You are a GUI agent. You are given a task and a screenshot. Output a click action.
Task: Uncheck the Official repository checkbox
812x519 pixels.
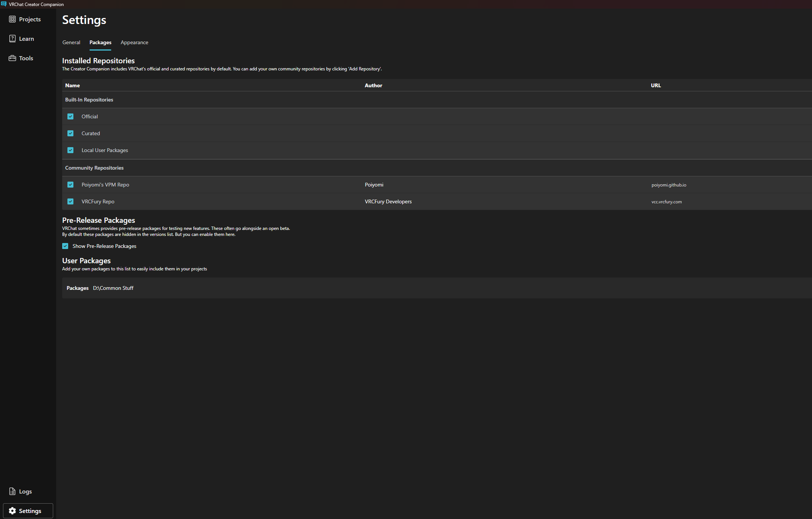(70, 116)
